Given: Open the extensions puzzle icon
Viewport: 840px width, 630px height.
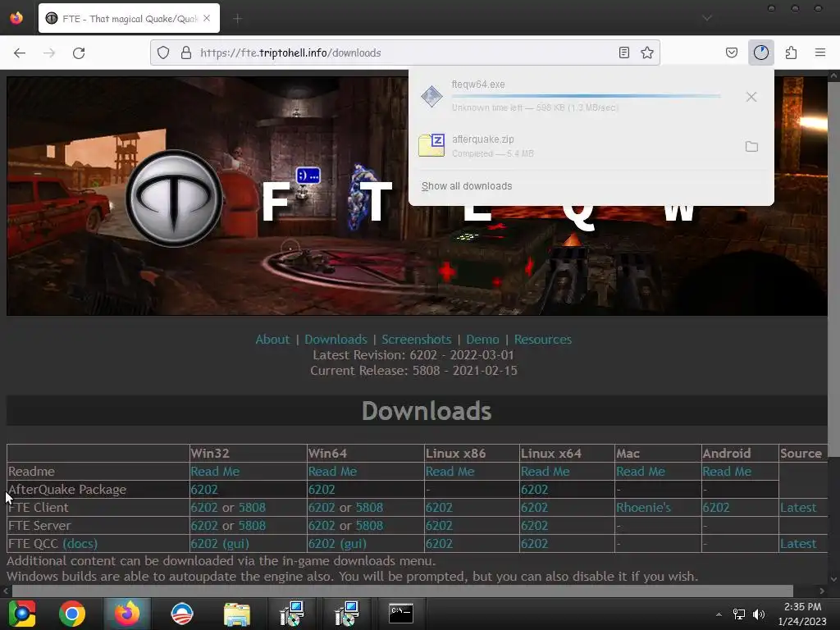Looking at the screenshot, I should 792,52.
